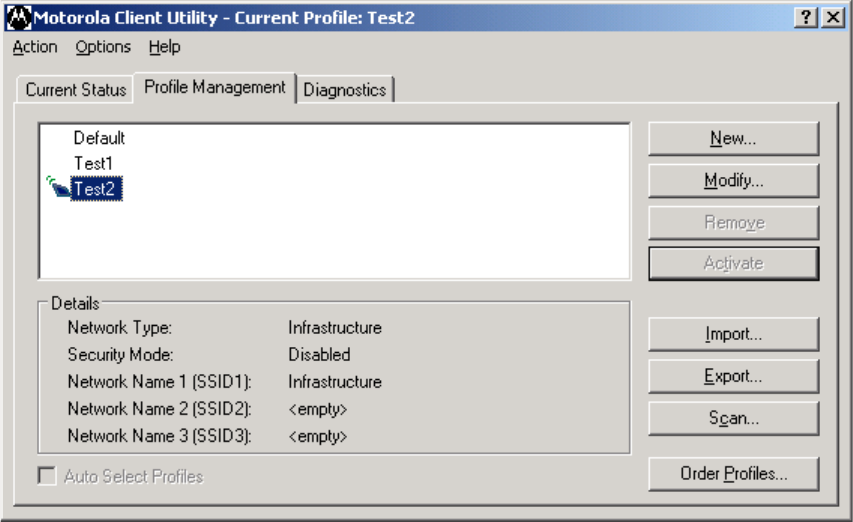Open the Help menu
This screenshot has height=522, width=853.
pos(164,47)
